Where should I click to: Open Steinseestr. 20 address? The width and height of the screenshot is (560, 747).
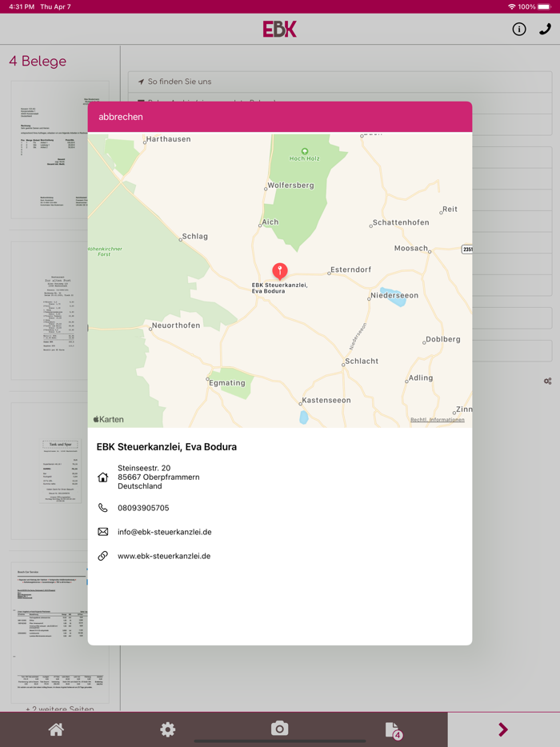[158, 477]
